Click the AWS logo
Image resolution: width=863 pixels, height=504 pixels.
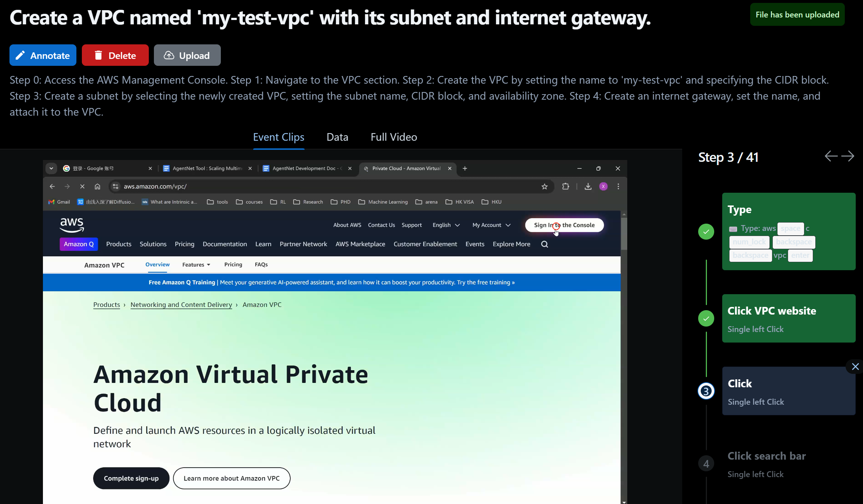pyautogui.click(x=72, y=225)
